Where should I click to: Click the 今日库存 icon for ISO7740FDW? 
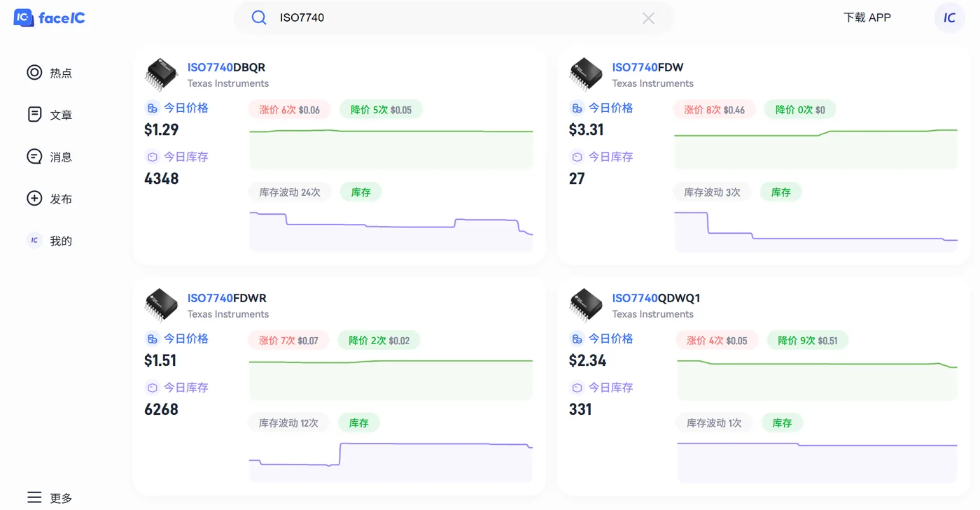[x=577, y=157]
